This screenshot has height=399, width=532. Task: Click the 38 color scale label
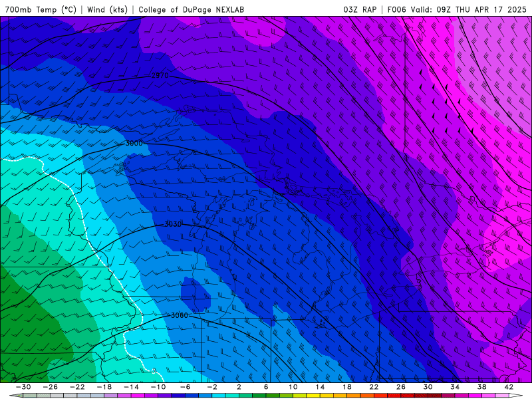[481, 387]
